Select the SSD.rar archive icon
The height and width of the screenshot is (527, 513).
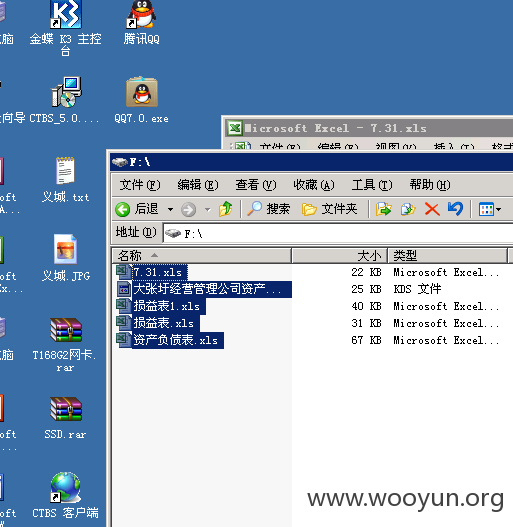[x=66, y=418]
